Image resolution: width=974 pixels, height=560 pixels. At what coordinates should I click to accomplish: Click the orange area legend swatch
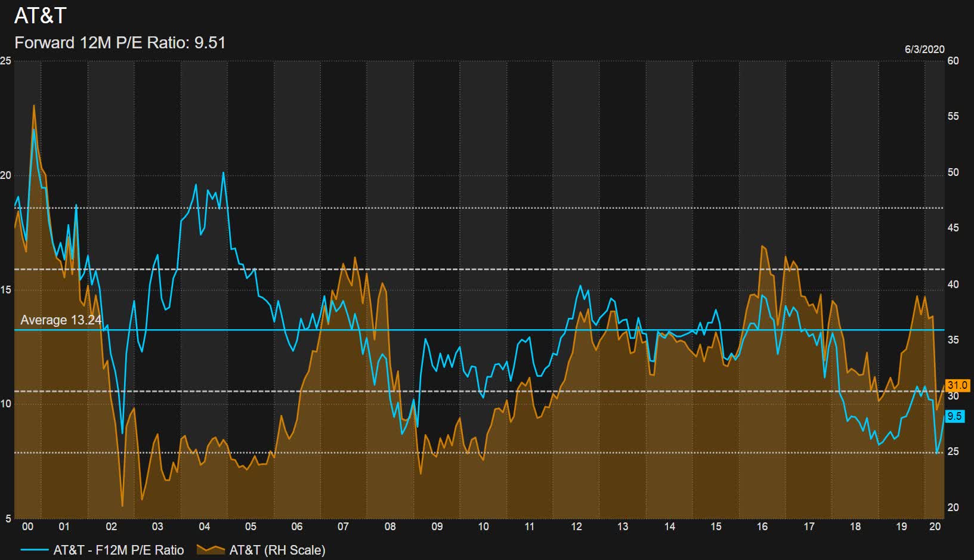coord(211,550)
